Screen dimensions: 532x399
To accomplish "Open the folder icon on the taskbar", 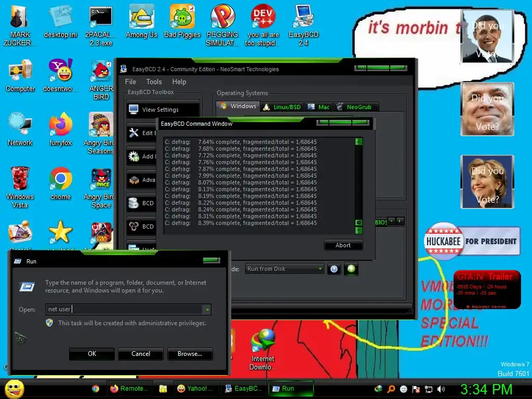I will click(163, 389).
